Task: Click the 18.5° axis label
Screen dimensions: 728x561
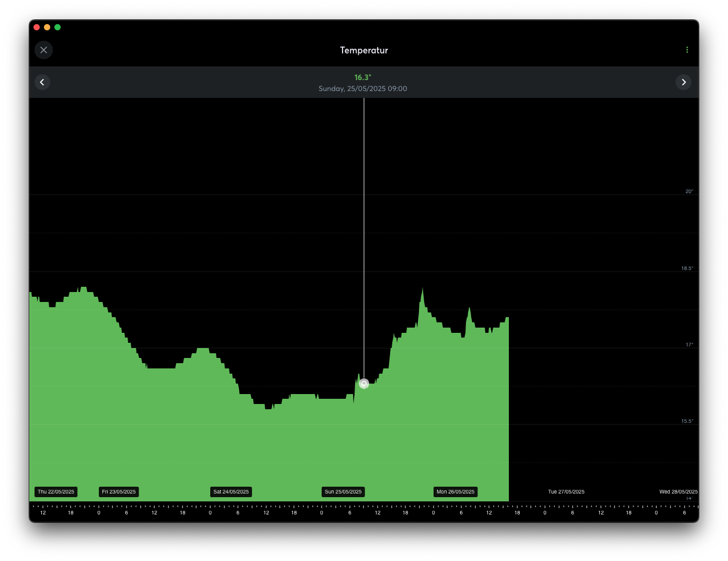Action: 687,268
